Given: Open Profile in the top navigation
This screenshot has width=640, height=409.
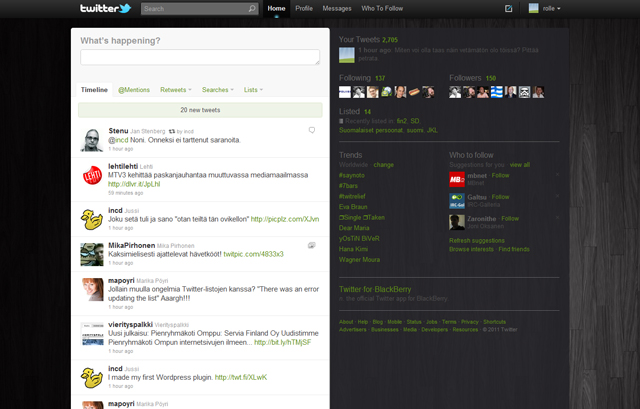Looking at the screenshot, I should click(304, 9).
